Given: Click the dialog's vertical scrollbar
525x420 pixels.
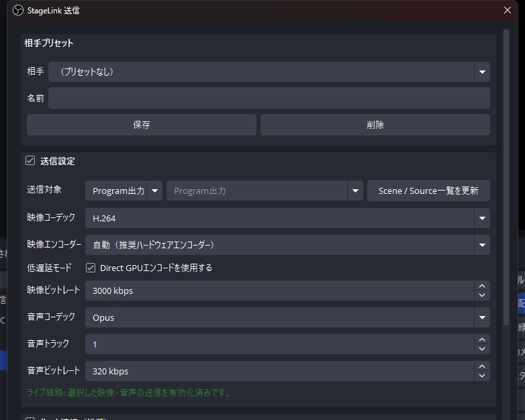Looking at the screenshot, I should click(x=506, y=177).
